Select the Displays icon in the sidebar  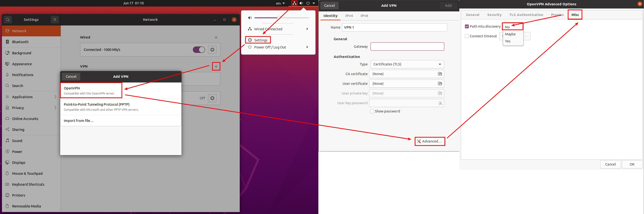point(7,162)
